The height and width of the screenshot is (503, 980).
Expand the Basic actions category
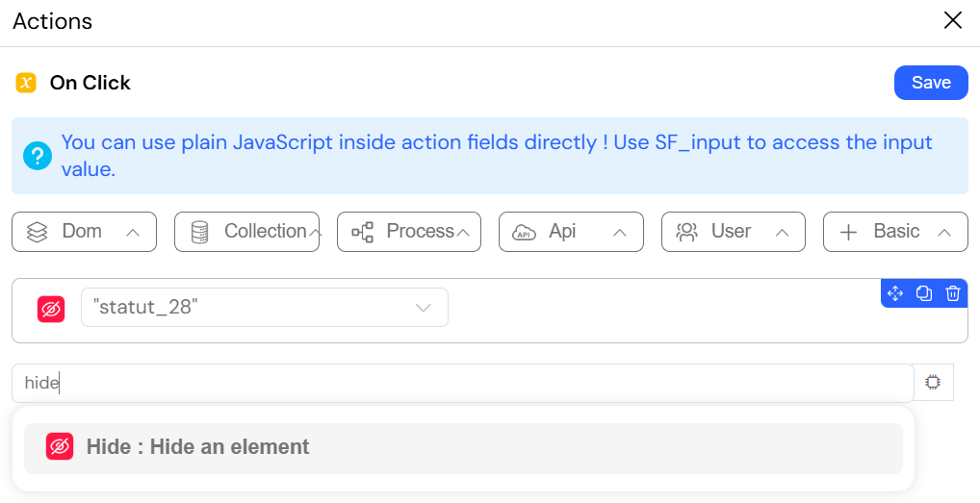click(895, 232)
